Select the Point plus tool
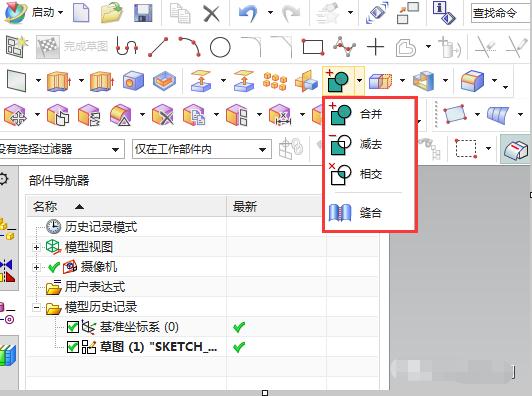Image resolution: width=532 pixels, height=396 pixels. [375, 46]
